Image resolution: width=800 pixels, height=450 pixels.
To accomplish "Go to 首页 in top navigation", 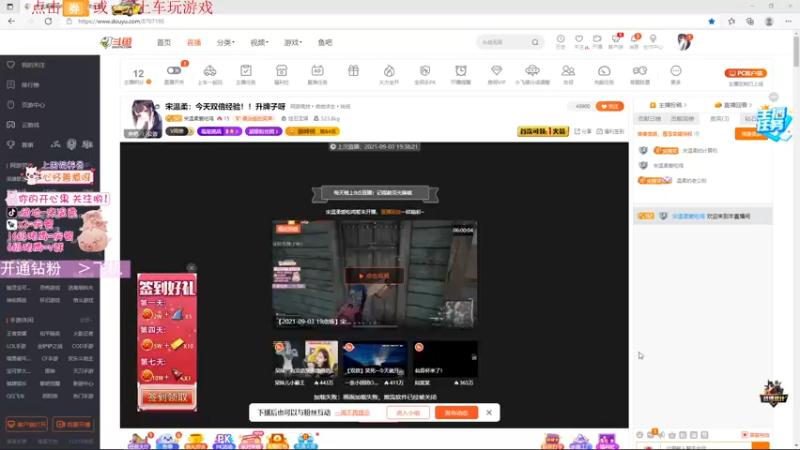I will pos(164,42).
